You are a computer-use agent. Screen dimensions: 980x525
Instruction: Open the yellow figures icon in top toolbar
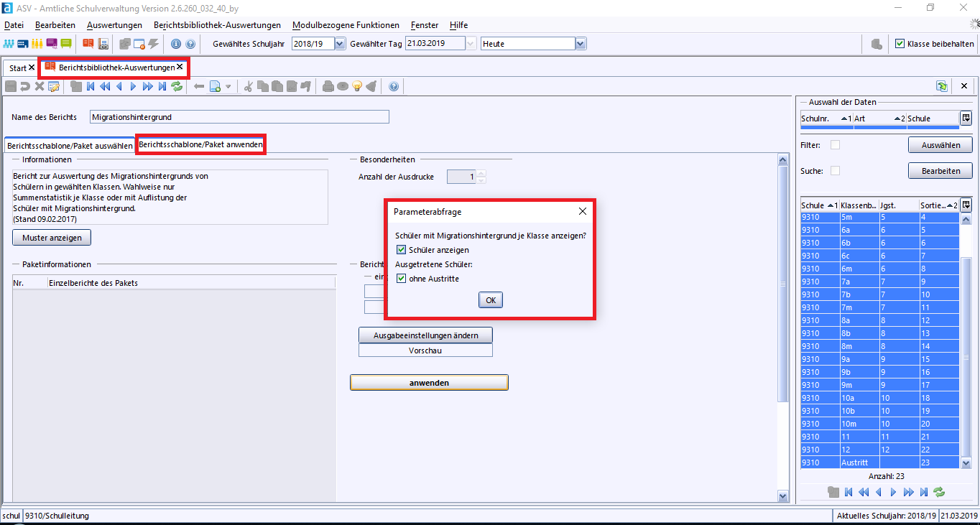[x=37, y=44]
